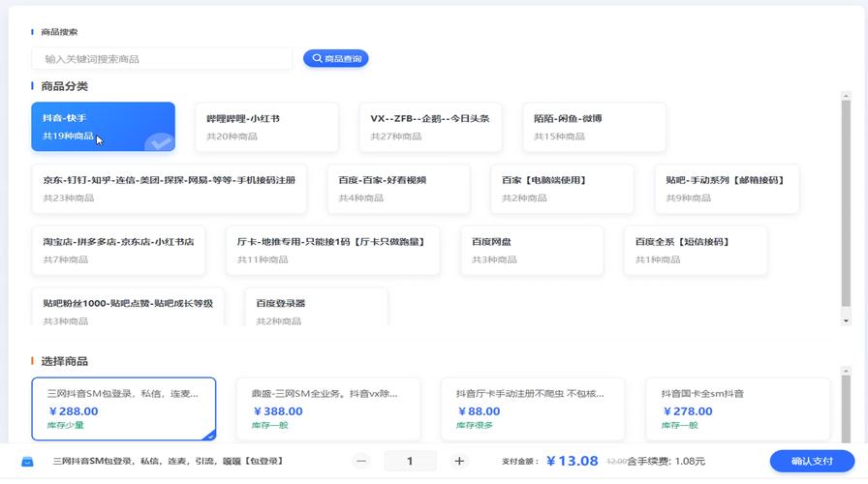Image resolution: width=868 pixels, height=484 pixels.
Task: Click the quantity input showing 1
Action: (x=410, y=461)
